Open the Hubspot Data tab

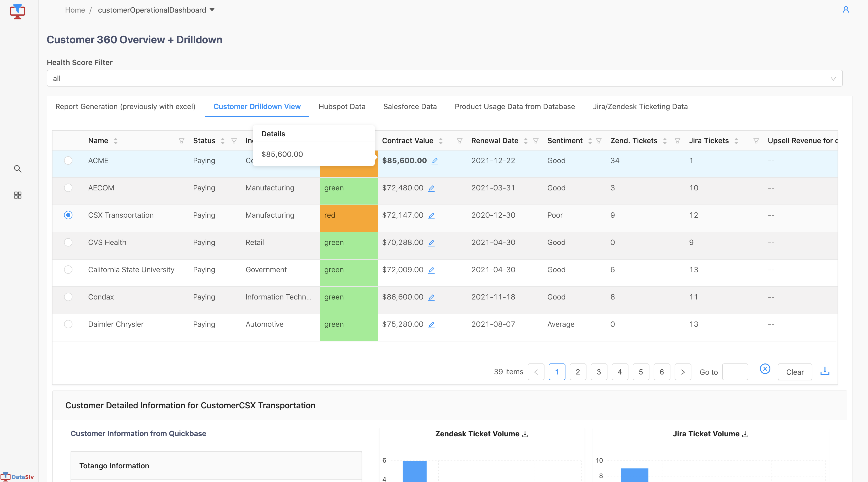[x=342, y=107]
